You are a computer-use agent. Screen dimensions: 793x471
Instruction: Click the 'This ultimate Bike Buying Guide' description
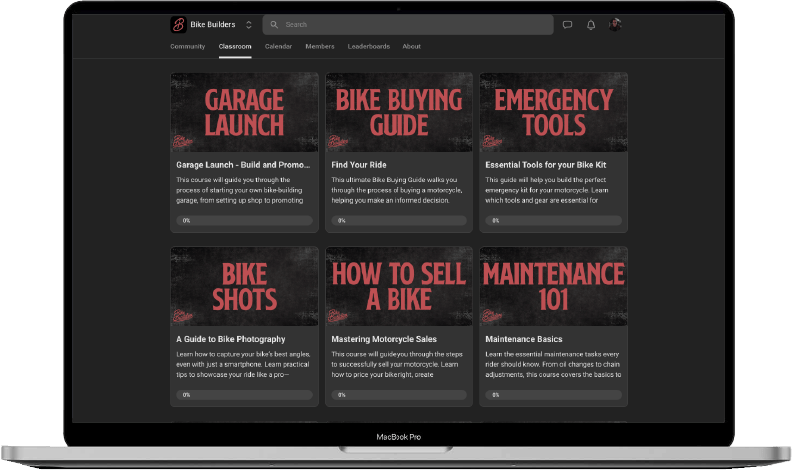[x=396, y=190]
